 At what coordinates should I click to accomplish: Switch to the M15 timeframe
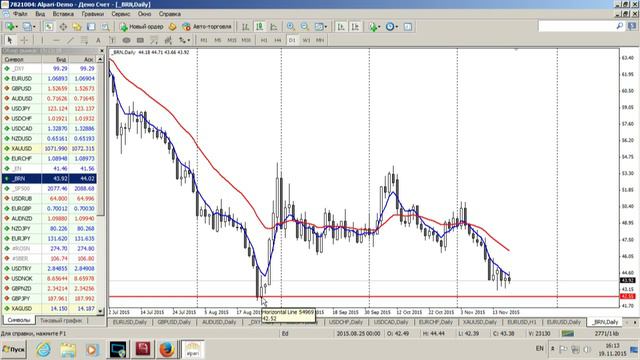pyautogui.click(x=232, y=40)
